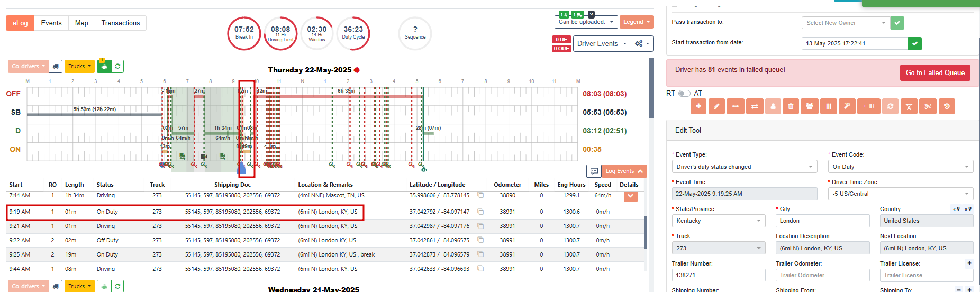Screen dimensions: 980x292
Task: Open the State/Province Kentucky dropdown
Action: 719,221
